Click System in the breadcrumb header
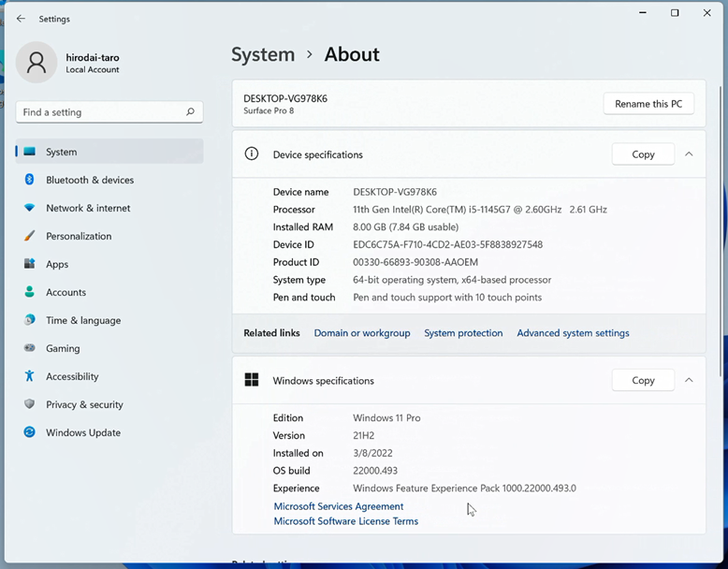Viewport: 728px width, 569px height. click(x=263, y=55)
